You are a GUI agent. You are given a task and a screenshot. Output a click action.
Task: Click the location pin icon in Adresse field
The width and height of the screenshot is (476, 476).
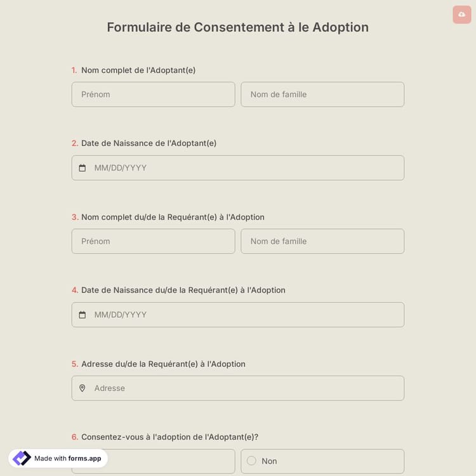coord(83,388)
